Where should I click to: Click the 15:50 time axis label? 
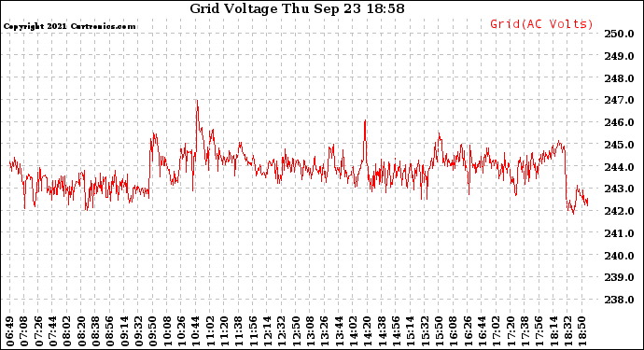(x=440, y=331)
